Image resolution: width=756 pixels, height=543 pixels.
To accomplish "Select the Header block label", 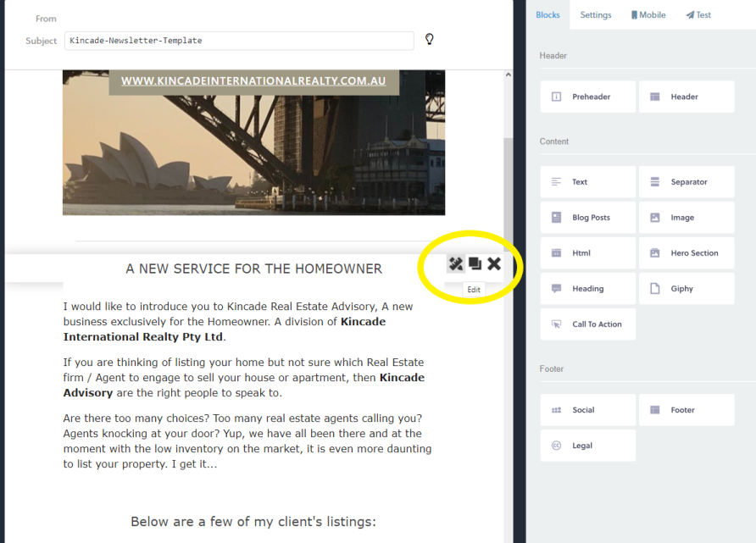I will [684, 97].
